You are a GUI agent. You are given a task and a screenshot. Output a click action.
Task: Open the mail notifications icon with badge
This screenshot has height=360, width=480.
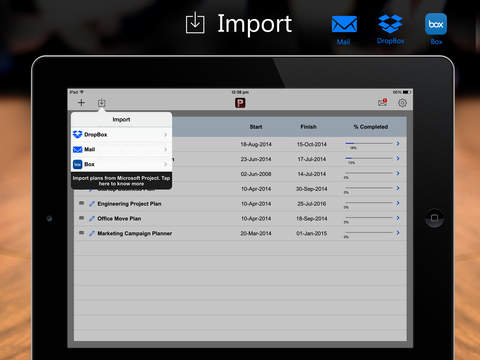383,102
